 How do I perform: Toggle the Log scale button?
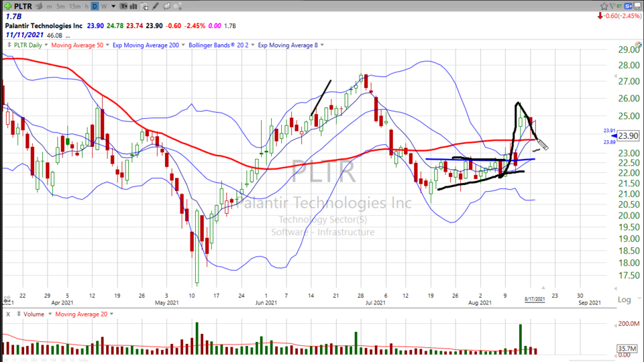tap(625, 300)
